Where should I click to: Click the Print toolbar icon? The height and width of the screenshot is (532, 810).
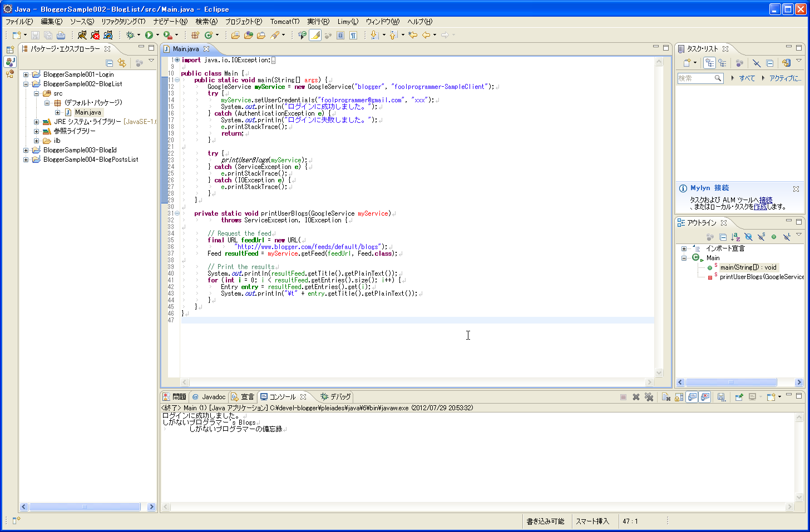[61, 35]
